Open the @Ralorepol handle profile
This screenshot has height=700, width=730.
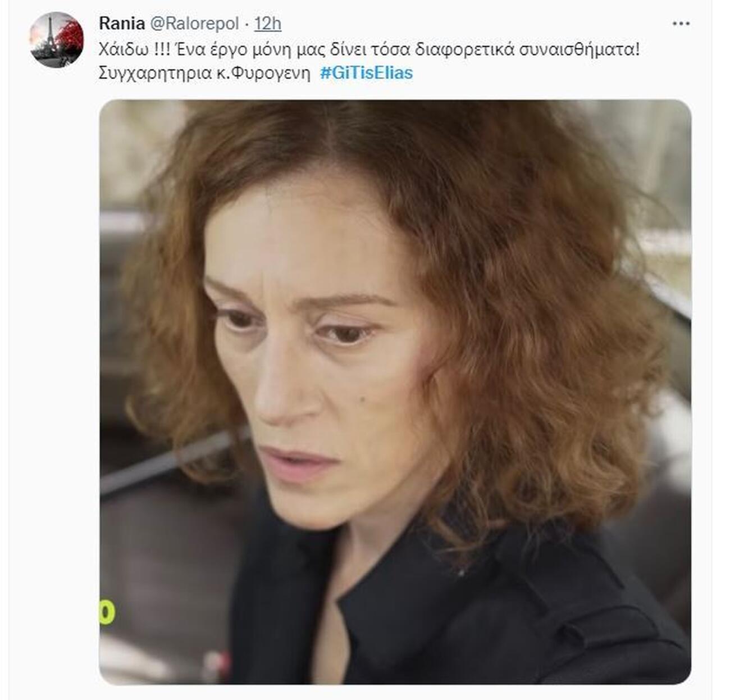coord(194,24)
